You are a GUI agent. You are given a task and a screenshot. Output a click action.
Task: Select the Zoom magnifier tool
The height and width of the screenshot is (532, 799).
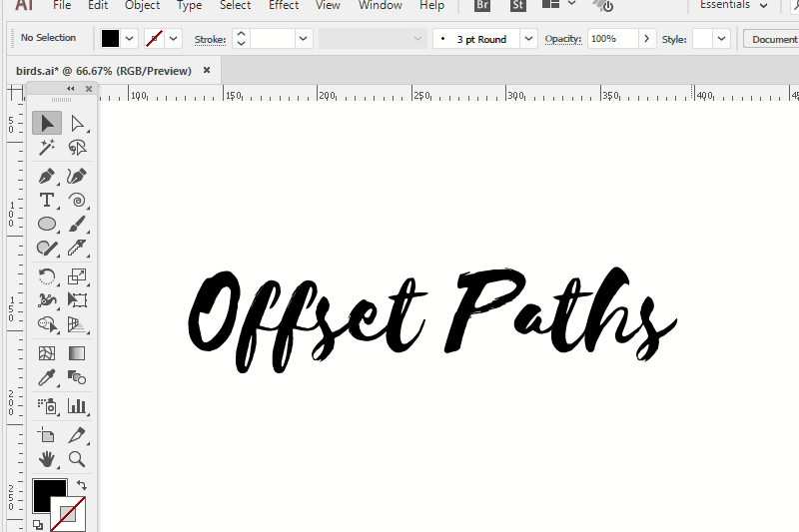click(77, 458)
